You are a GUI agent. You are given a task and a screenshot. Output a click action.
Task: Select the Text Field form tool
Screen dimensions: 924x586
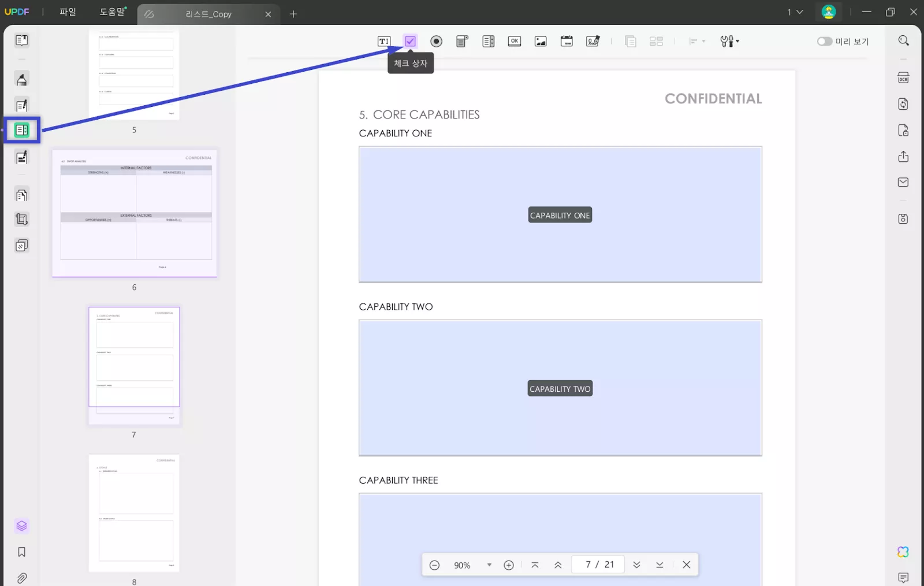384,41
